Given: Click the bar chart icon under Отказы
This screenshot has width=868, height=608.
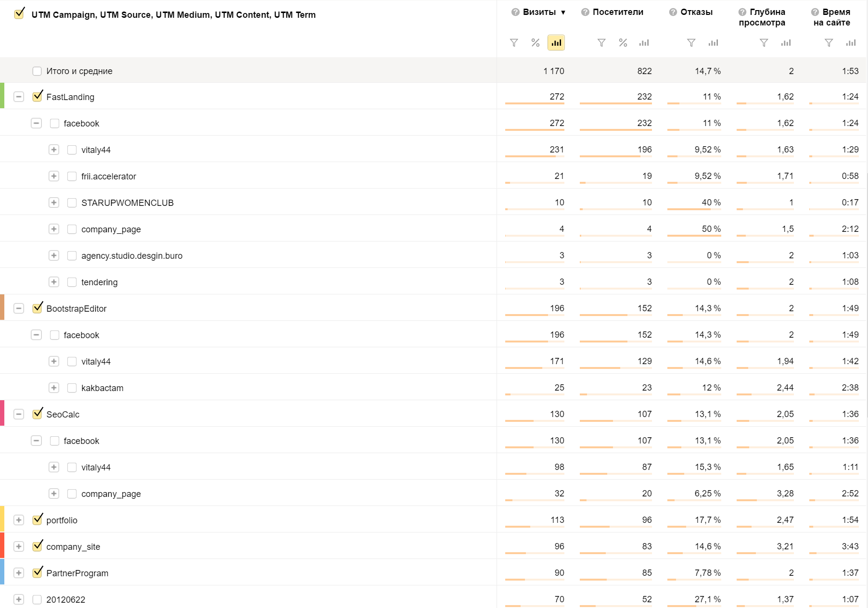Looking at the screenshot, I should (713, 43).
